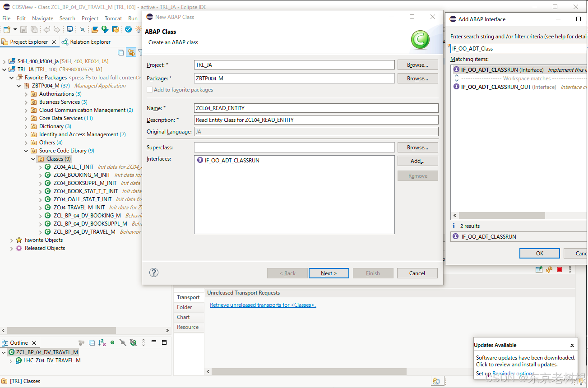588x388 pixels.
Task: Click Collapse All icon in Outline view
Action: [92, 343]
